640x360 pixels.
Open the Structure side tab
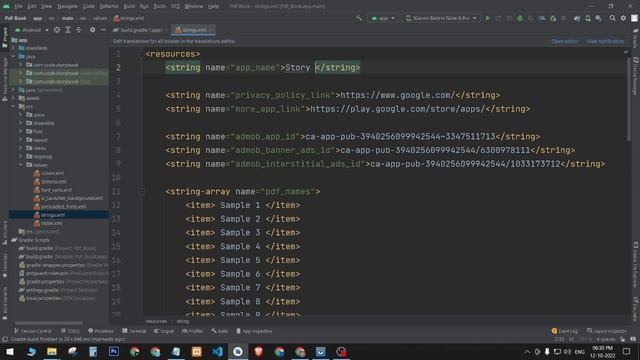(x=4, y=232)
